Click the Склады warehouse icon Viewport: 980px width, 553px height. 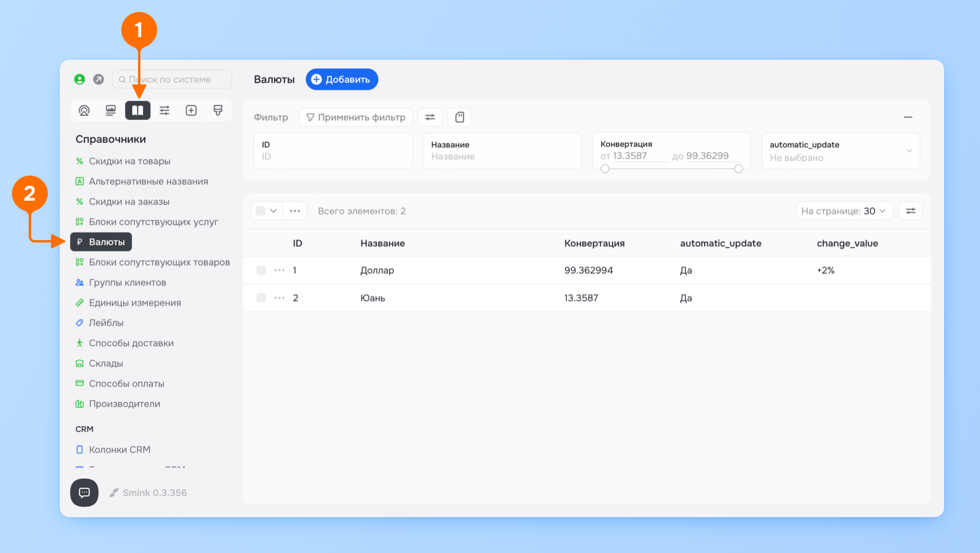point(79,363)
